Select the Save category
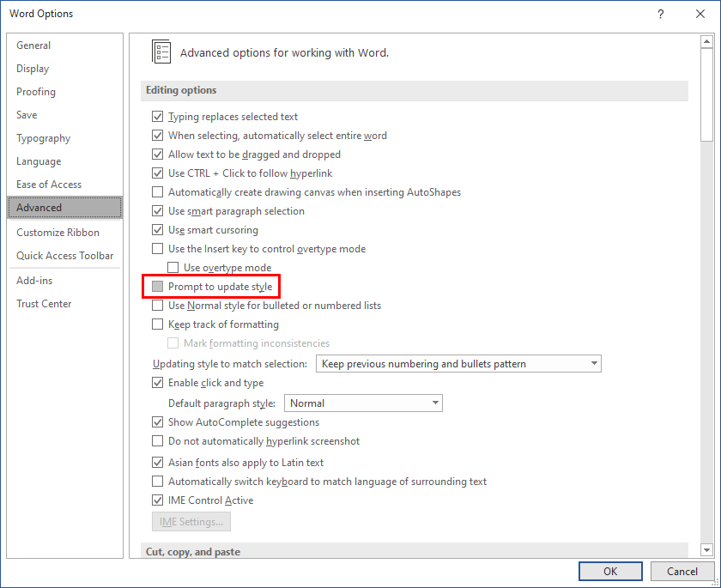The width and height of the screenshot is (721, 588). tap(27, 114)
